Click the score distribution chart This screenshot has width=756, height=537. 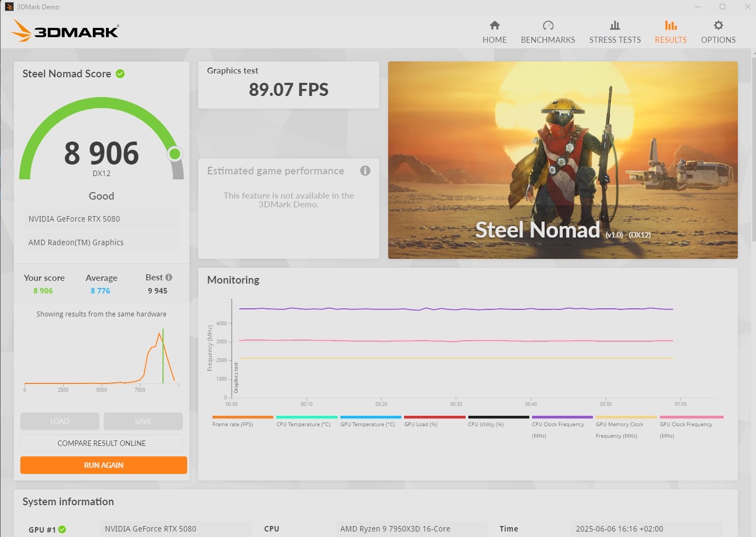coord(102,359)
